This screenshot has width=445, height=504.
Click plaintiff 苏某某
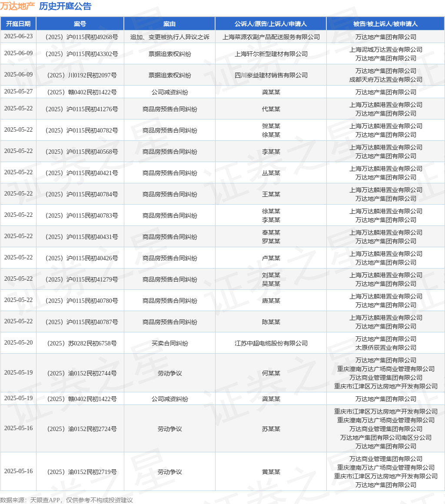(271, 429)
